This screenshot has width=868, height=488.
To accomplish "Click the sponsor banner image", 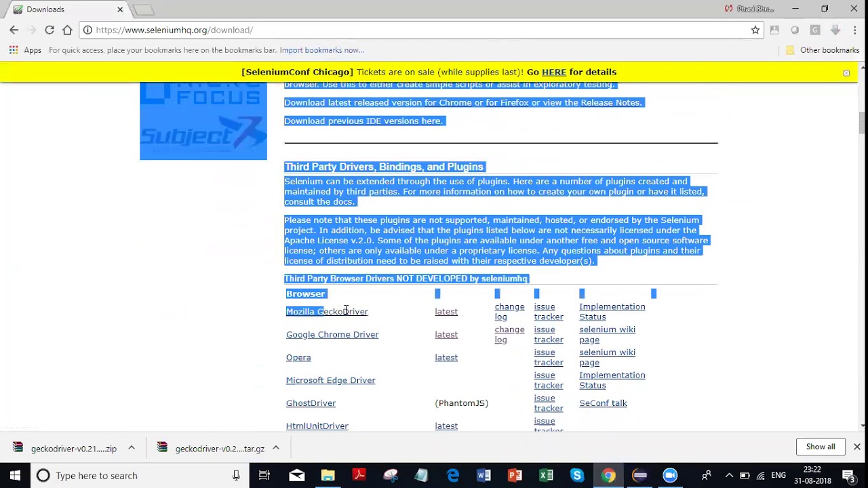I will click(203, 121).
